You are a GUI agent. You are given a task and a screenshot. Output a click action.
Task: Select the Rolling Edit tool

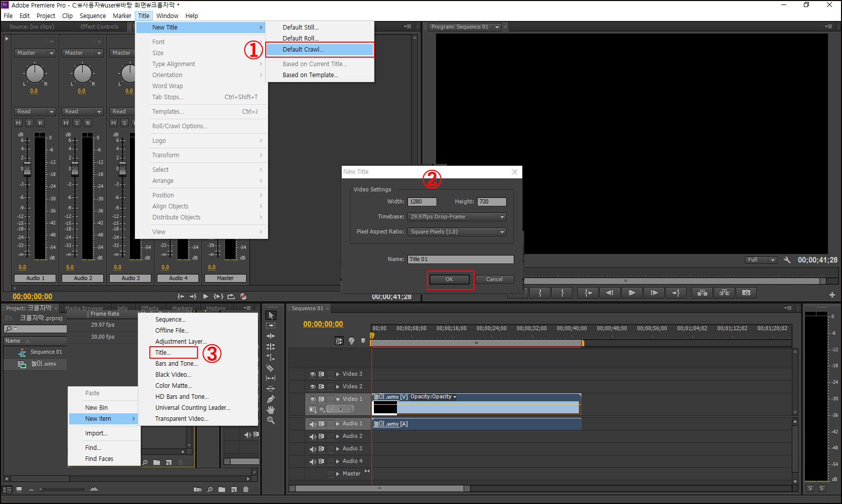pyautogui.click(x=271, y=347)
